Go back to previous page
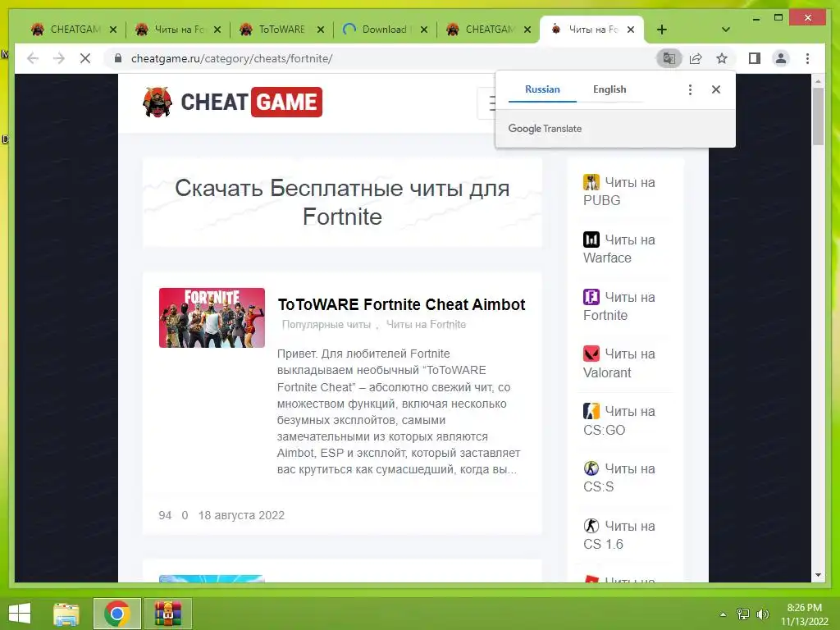 (x=33, y=58)
